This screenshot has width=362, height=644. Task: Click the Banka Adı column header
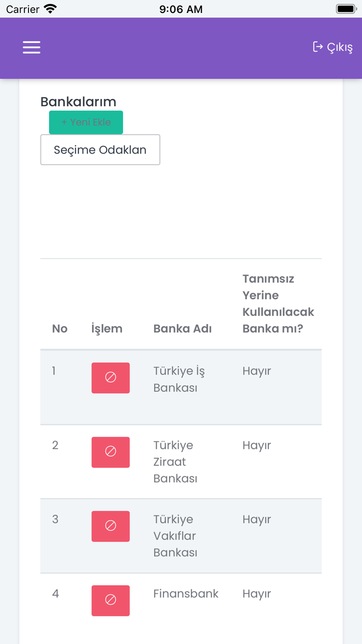pyautogui.click(x=183, y=329)
